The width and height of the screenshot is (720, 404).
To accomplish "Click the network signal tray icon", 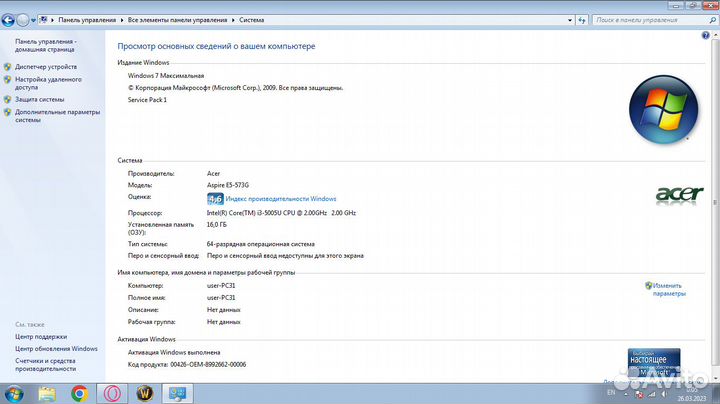I will [652, 394].
